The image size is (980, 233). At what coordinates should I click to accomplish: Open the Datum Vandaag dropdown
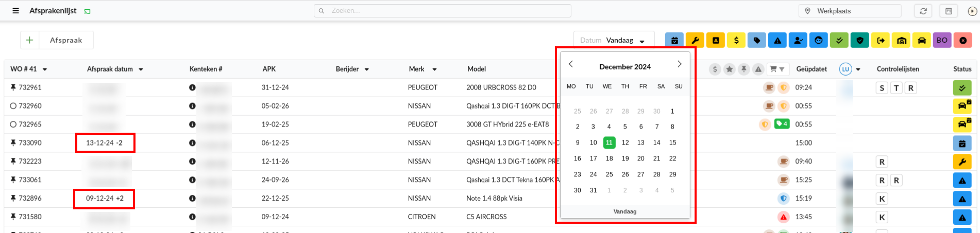[x=614, y=40]
